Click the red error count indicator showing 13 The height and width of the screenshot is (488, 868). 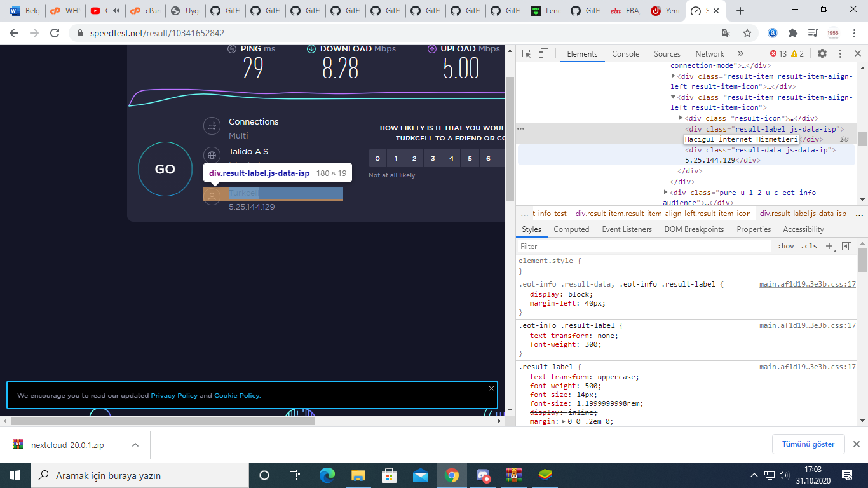pos(778,54)
